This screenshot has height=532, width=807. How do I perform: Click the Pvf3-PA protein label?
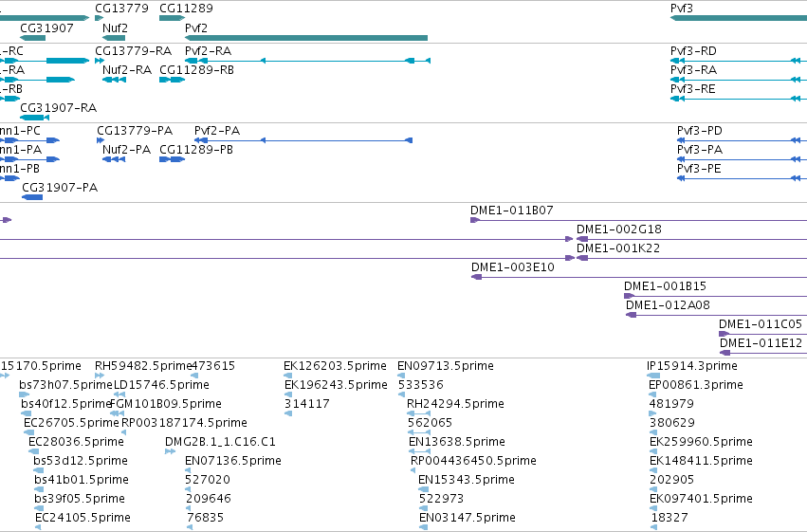click(700, 150)
